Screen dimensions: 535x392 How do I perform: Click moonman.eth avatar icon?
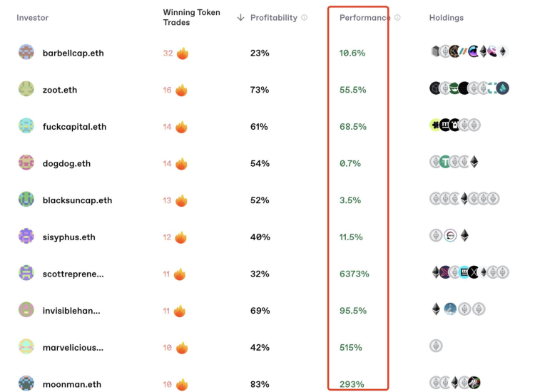pyautogui.click(x=26, y=383)
